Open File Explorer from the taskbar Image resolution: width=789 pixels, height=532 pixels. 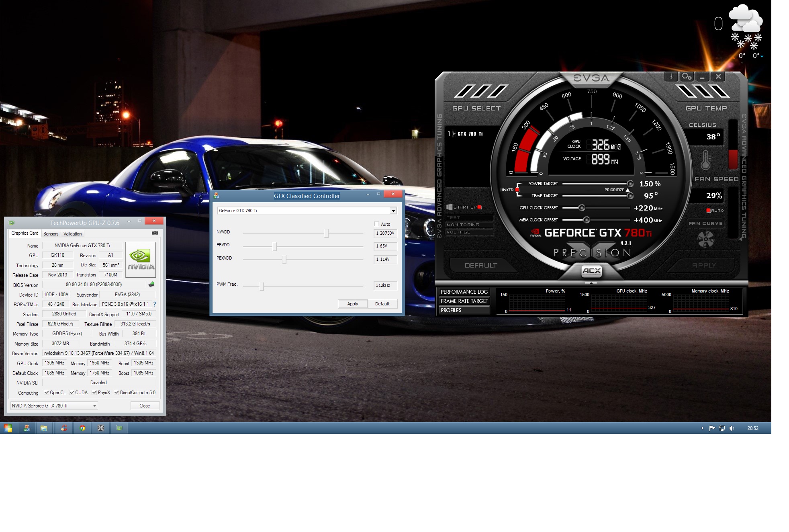(44, 428)
